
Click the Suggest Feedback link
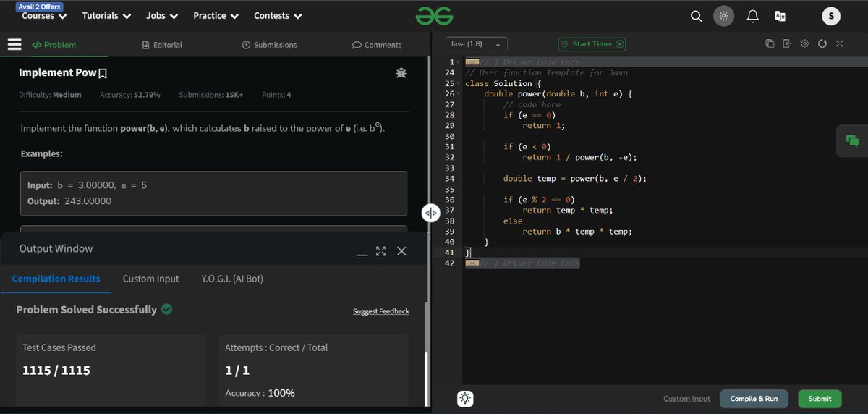pos(380,311)
